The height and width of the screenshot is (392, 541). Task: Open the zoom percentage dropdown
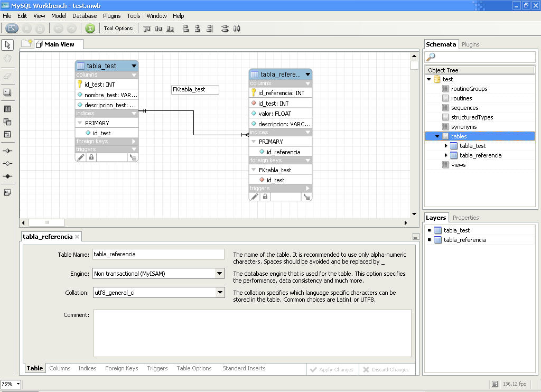tap(18, 384)
